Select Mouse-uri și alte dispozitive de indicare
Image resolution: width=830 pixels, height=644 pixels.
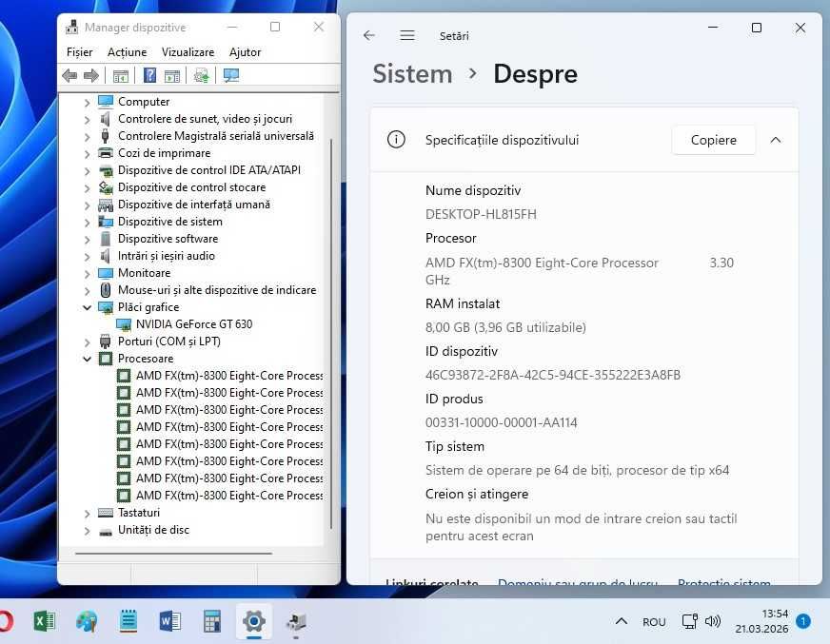pos(217,290)
